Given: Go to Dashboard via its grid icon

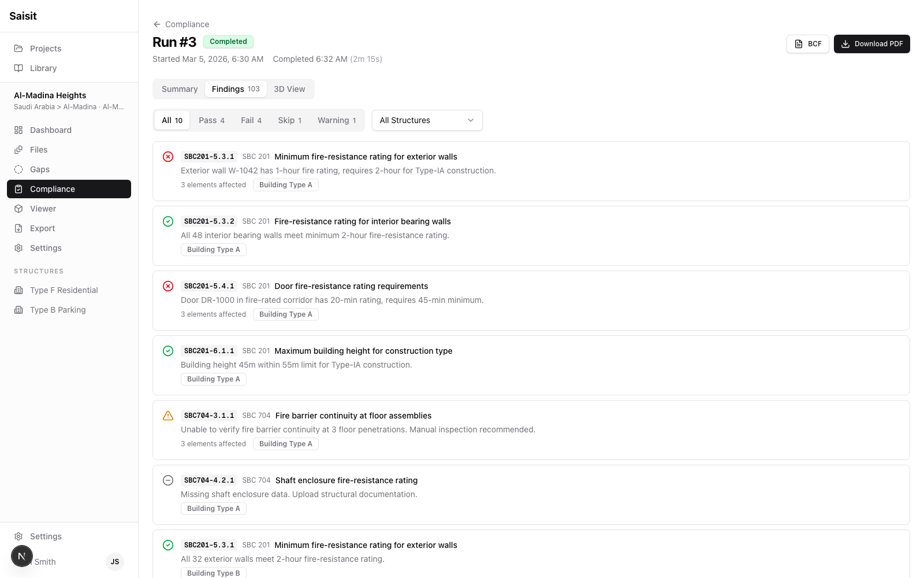Looking at the screenshot, I should point(18,130).
